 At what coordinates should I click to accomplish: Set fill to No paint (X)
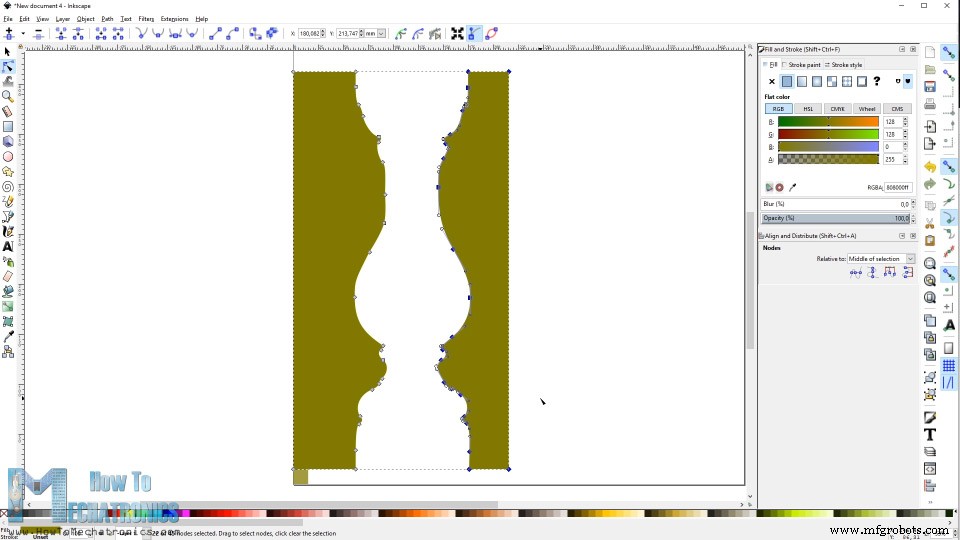point(772,82)
